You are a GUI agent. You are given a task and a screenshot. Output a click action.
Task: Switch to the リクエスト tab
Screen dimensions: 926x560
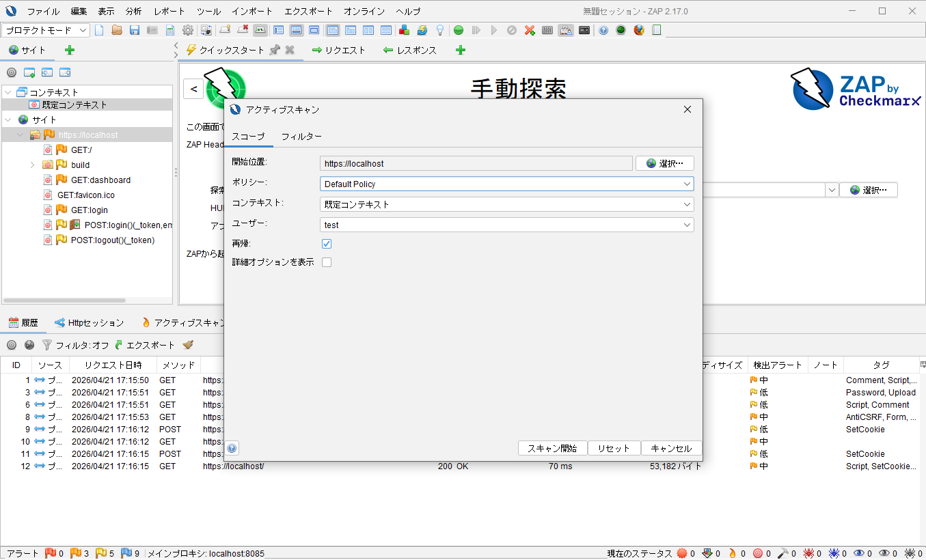[x=338, y=50]
